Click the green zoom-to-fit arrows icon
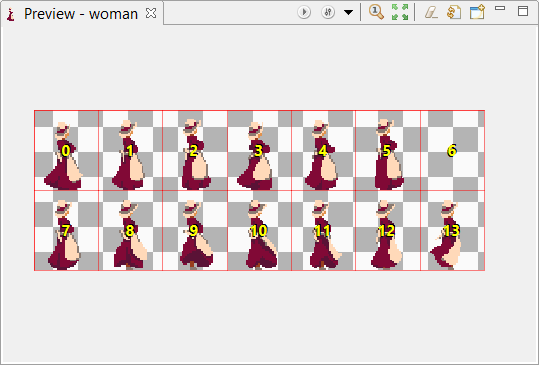This screenshot has height=365, width=539. click(x=400, y=12)
